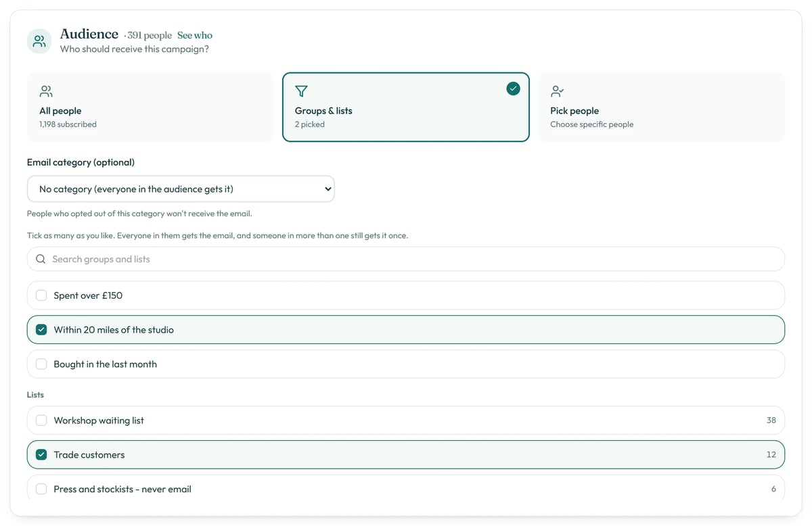Click the Who should receive this campaign? text

[x=135, y=49]
